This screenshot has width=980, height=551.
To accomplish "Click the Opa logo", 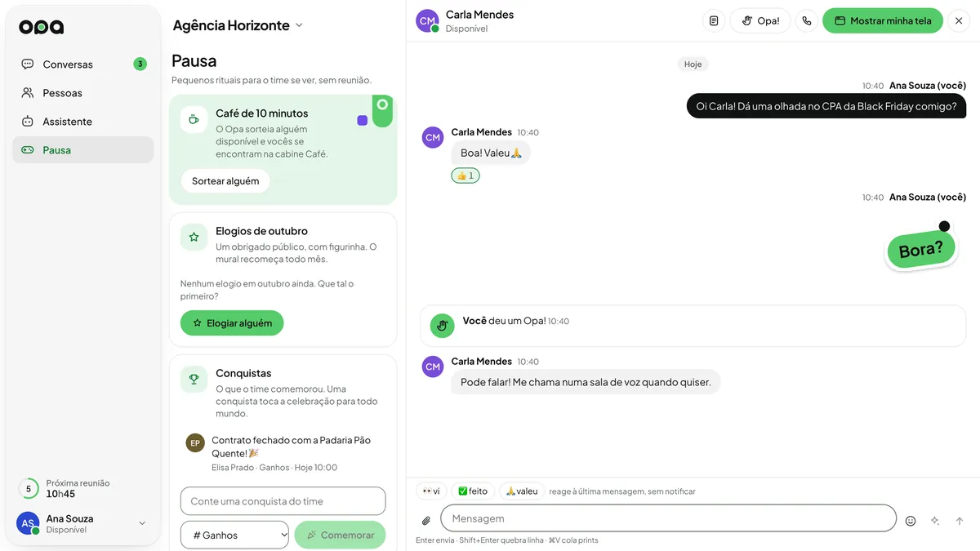I will 41,27.
